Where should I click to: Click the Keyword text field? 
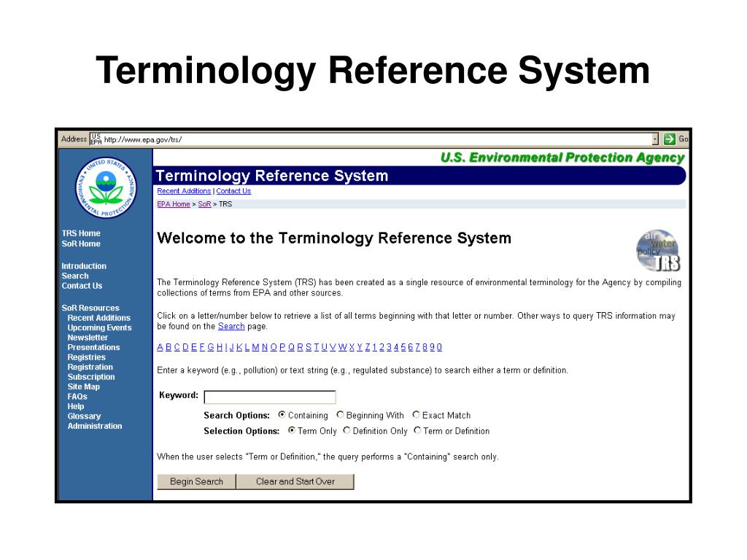270,397
